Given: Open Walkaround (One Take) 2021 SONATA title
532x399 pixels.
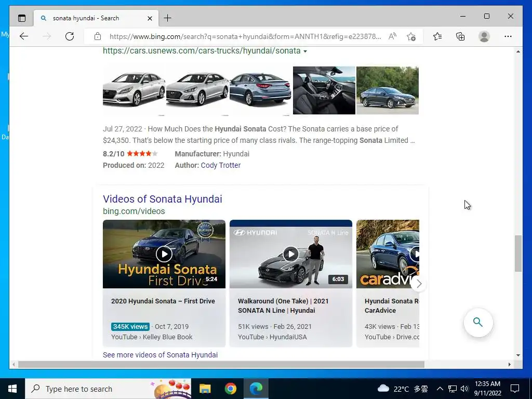Looking at the screenshot, I should tap(283, 305).
